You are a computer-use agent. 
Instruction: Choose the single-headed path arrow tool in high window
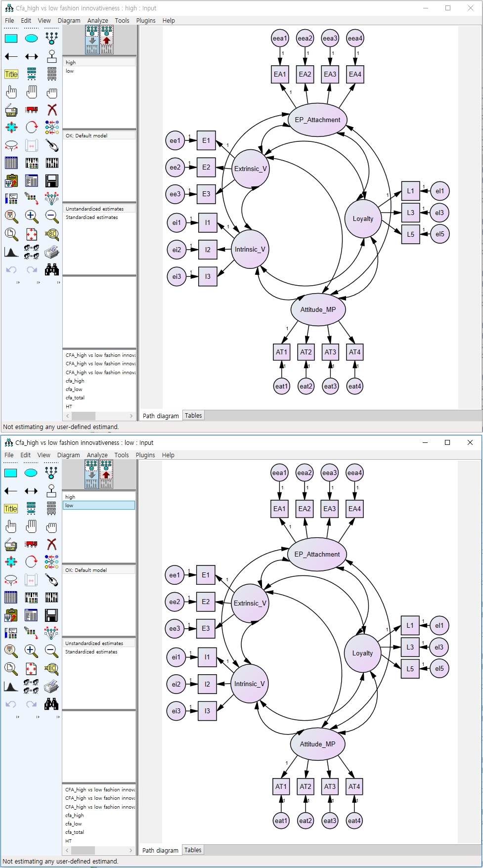(11, 56)
